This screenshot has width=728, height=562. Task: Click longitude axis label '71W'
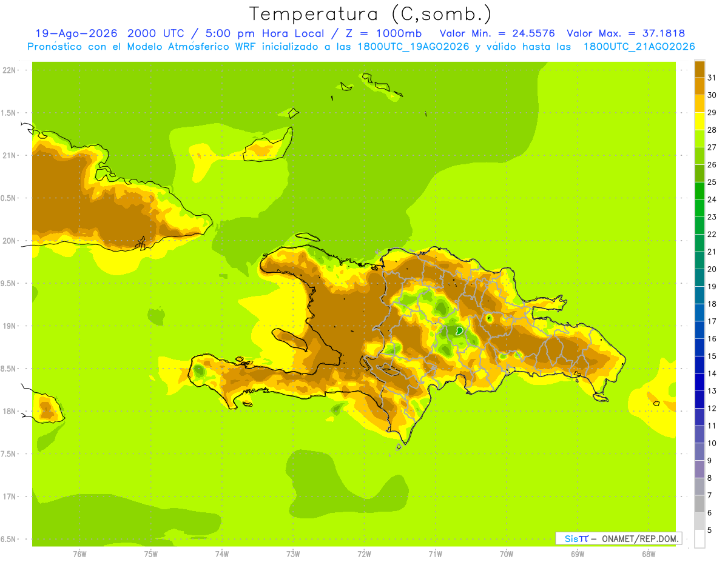click(x=435, y=554)
